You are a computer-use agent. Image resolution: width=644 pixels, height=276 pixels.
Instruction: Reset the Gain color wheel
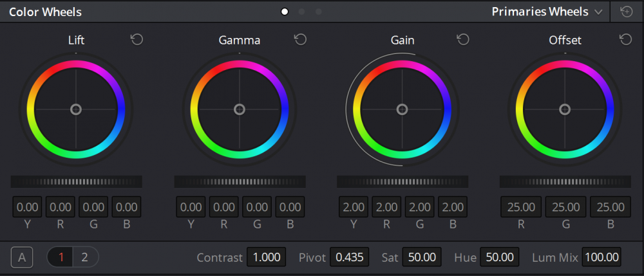(x=463, y=40)
